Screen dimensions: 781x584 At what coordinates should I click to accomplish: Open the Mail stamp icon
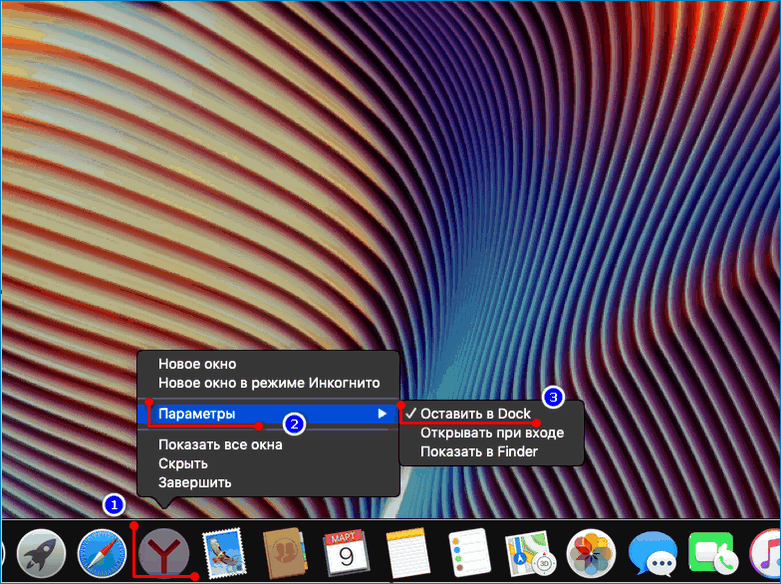[x=224, y=553]
